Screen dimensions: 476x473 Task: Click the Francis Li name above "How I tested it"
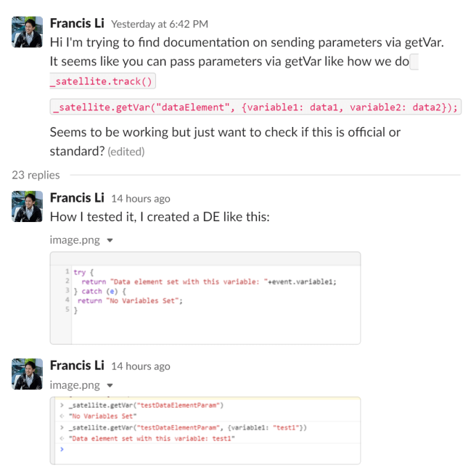tap(77, 198)
